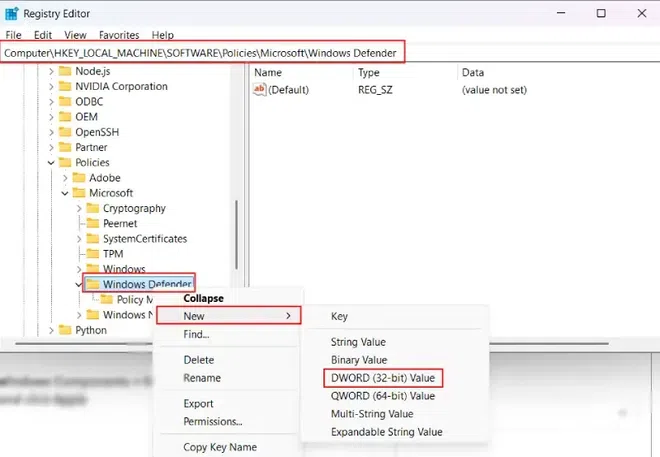Image resolution: width=660 pixels, height=457 pixels.
Task: Select the NVIDIA Corporation folder icon
Action: tap(65, 86)
